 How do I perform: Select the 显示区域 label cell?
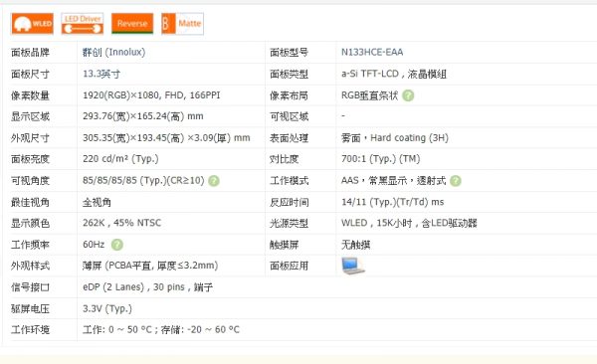click(x=30, y=116)
